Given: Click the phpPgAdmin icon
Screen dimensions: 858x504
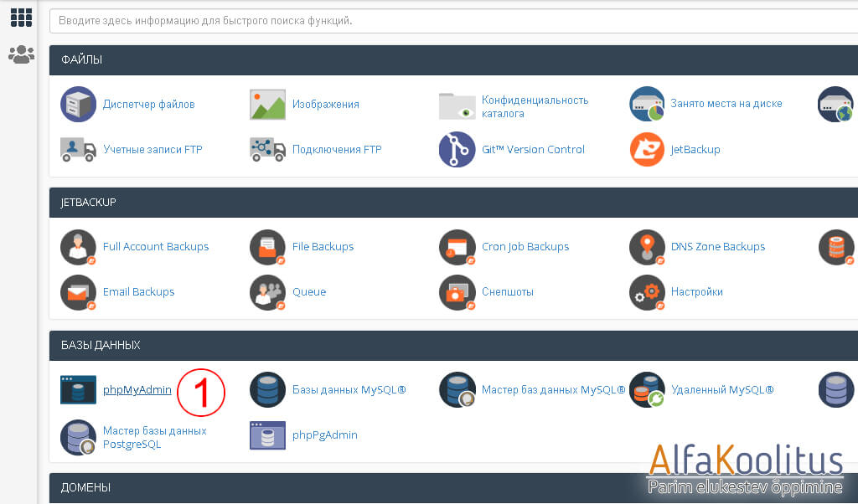Looking at the screenshot, I should click(x=267, y=435).
